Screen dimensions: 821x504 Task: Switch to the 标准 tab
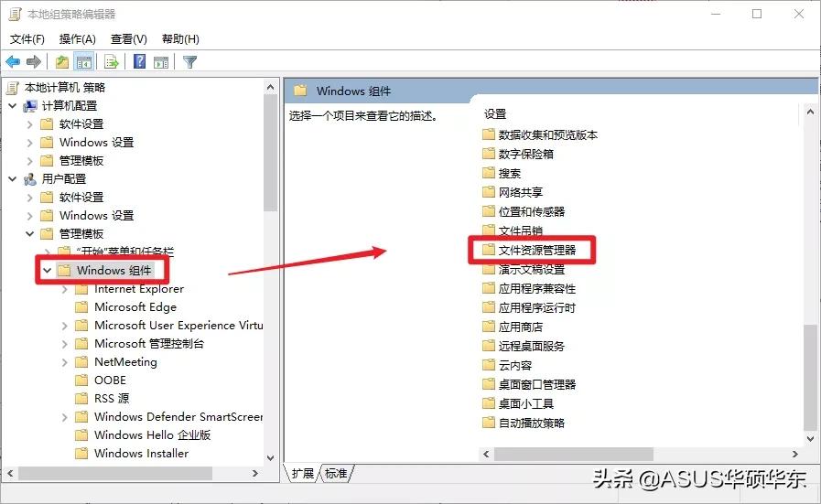[x=336, y=473]
